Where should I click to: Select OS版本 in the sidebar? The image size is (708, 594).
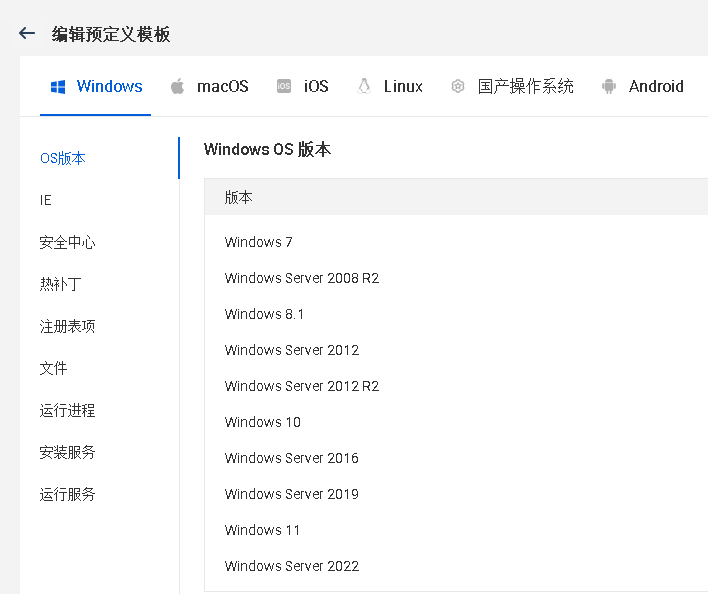[63, 158]
